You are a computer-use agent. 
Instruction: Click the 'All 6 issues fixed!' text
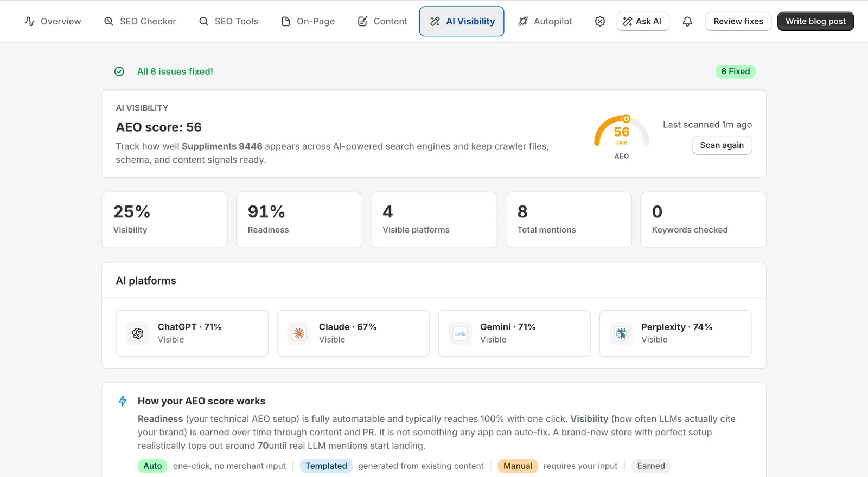tap(175, 72)
